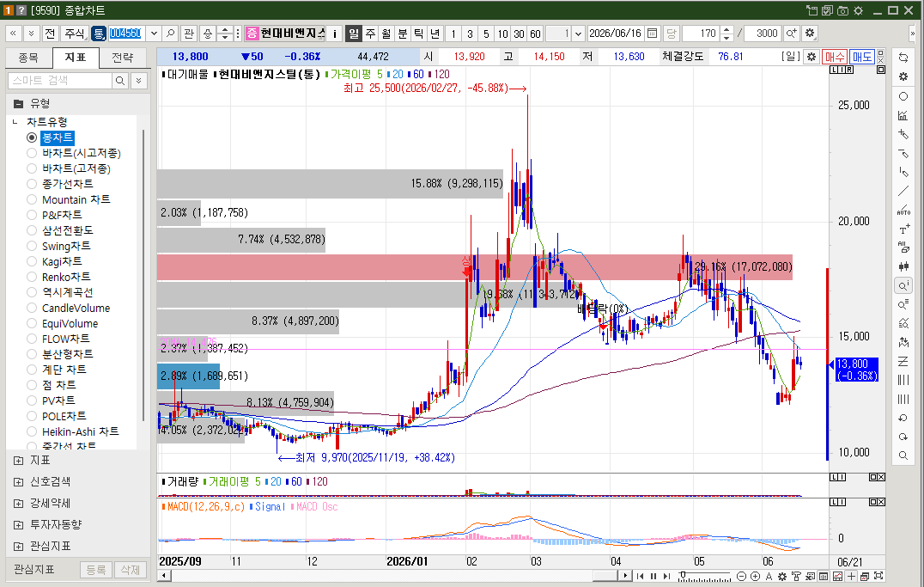The height and width of the screenshot is (587, 924).
Task: Click the double-down chevron beside smart search
Action: coord(138,80)
